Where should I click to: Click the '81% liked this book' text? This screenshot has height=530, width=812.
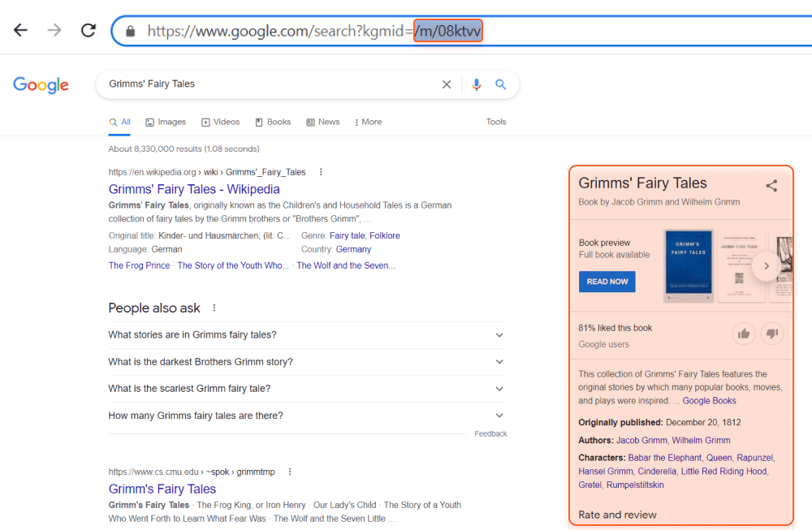(615, 328)
